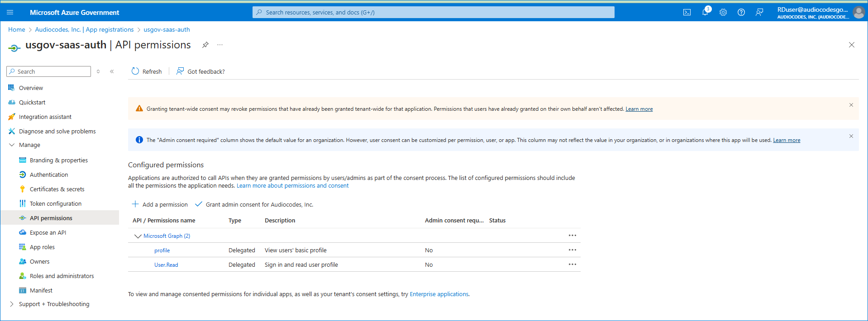
Task: Click Add a permission button
Action: tap(160, 204)
